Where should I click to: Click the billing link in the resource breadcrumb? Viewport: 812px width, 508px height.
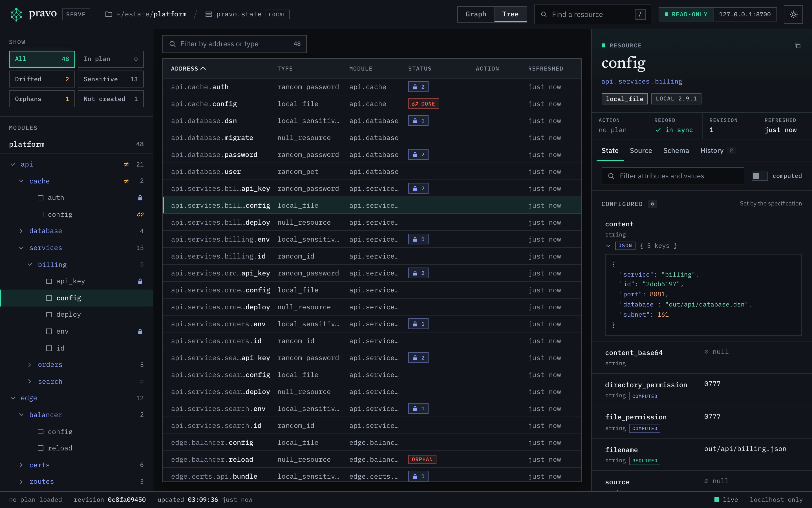click(668, 81)
